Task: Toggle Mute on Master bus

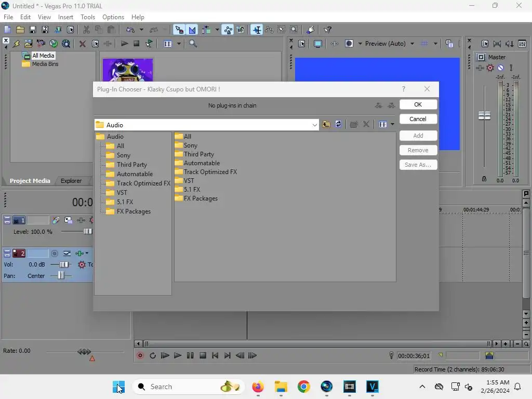Action: point(500,68)
